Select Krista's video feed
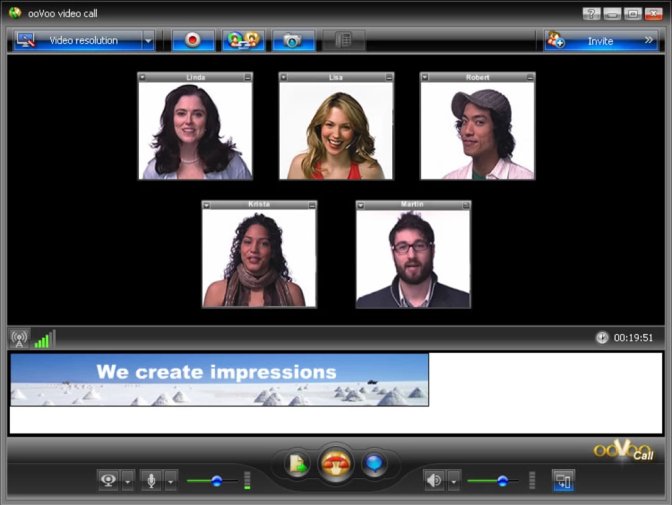The image size is (672, 505). 259,259
